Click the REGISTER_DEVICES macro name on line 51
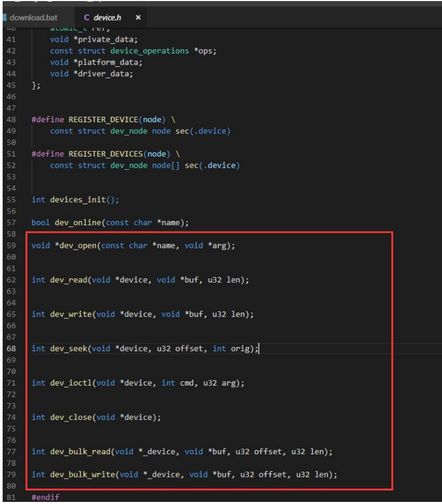The image size is (442, 504). (106, 154)
